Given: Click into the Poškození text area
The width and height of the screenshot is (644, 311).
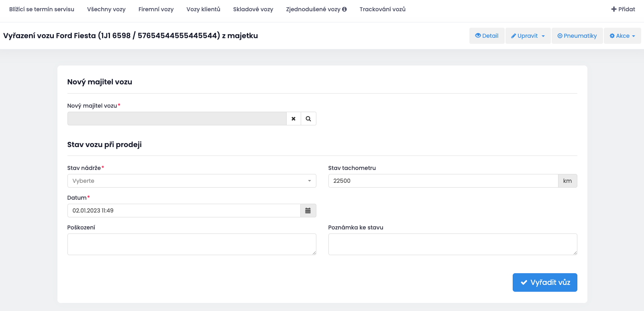Looking at the screenshot, I should click(x=192, y=244).
